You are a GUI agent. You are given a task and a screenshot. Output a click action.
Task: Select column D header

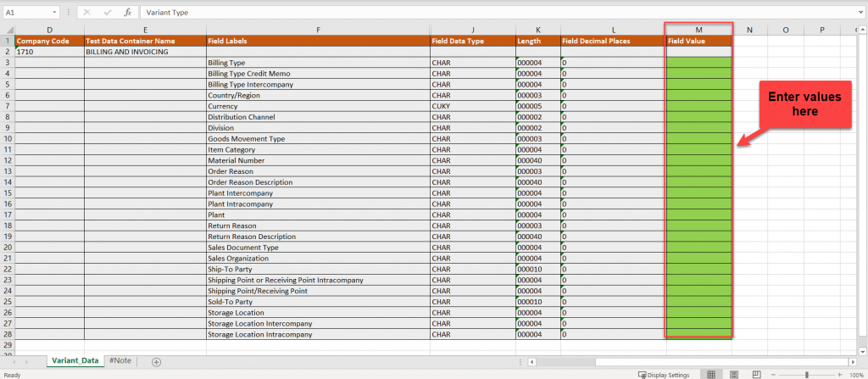pos(50,30)
